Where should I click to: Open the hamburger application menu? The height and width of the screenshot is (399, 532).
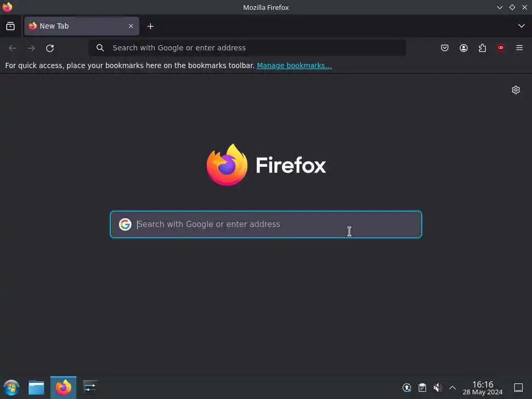point(520,48)
